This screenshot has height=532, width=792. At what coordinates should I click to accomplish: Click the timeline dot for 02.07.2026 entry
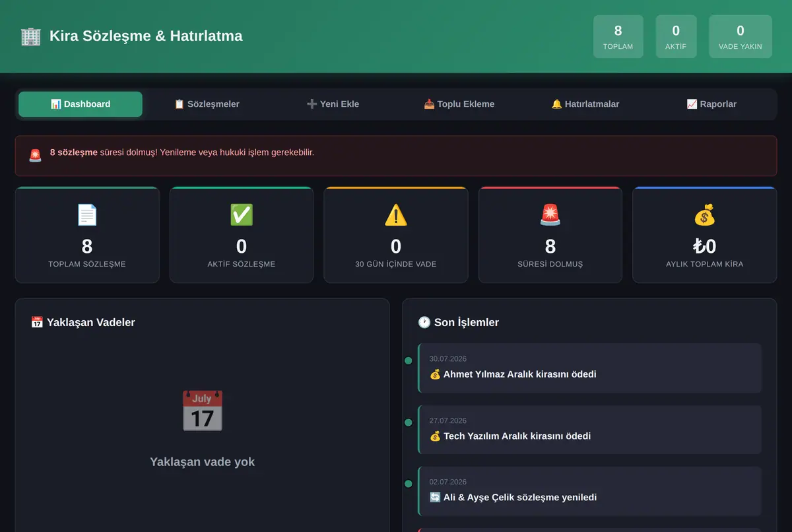pyautogui.click(x=408, y=484)
